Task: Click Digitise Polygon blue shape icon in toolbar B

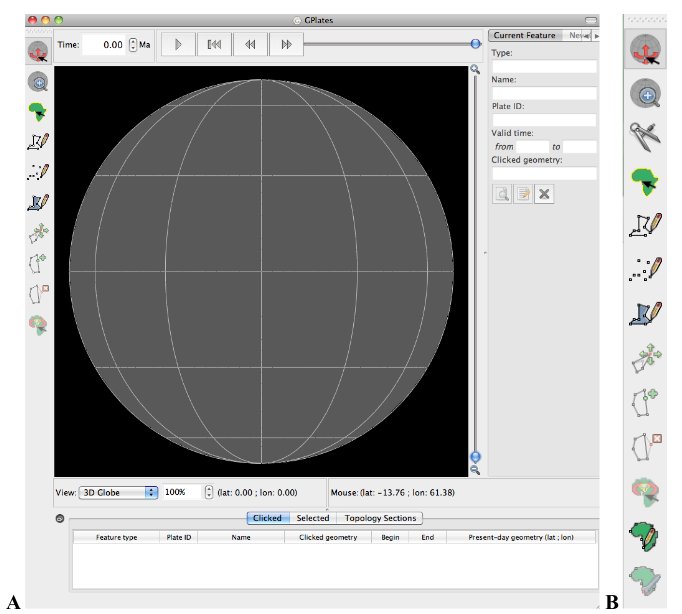Action: [645, 314]
